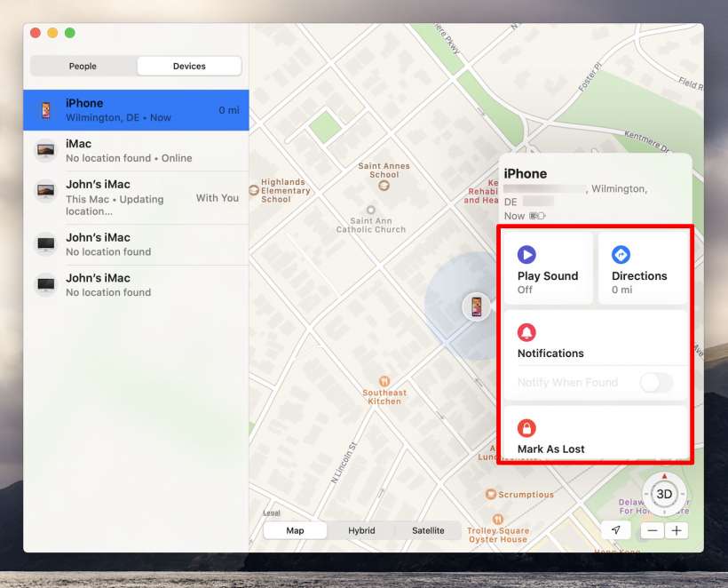
Task: Click iPhone thumbnail icon in device list
Action: 46,110
